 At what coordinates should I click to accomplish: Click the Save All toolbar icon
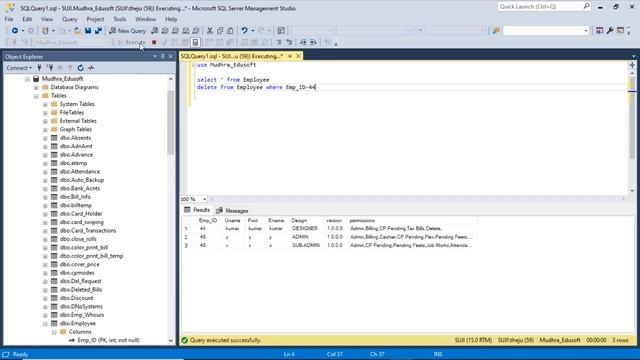coord(98,31)
